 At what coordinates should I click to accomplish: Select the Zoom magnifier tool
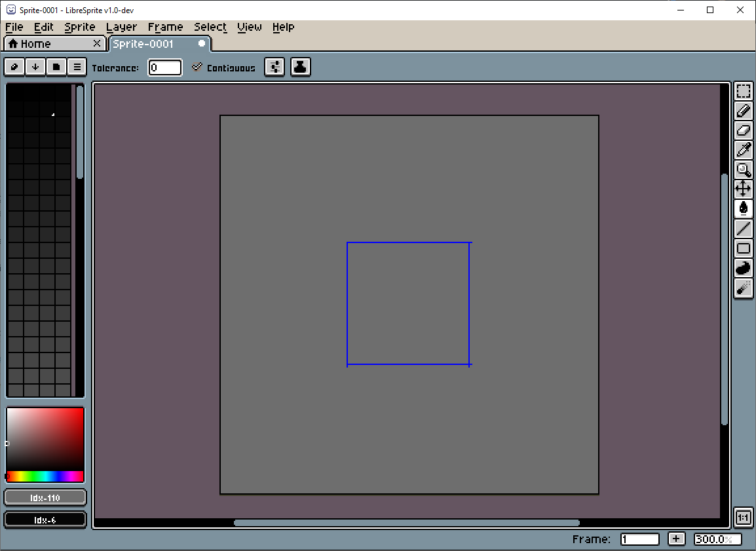pyautogui.click(x=743, y=170)
